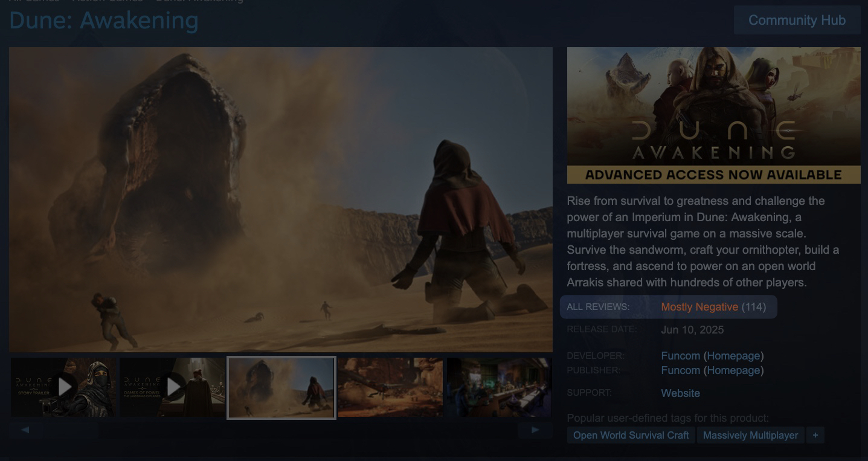Show the blue-lit bar interior screenshot thumbnail
This screenshot has width=868, height=461.
499,387
